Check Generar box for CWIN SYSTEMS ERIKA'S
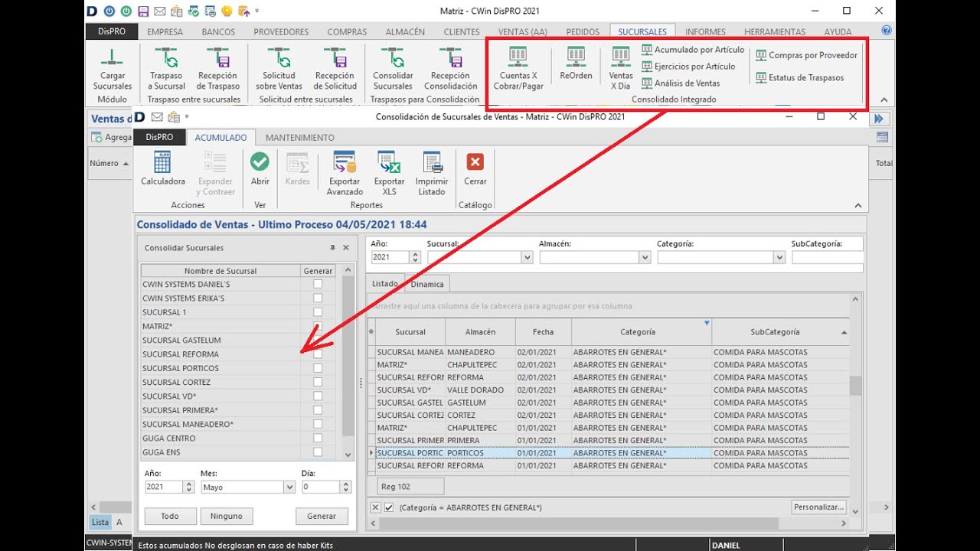Screen dimensions: 980x551 (x=318, y=298)
